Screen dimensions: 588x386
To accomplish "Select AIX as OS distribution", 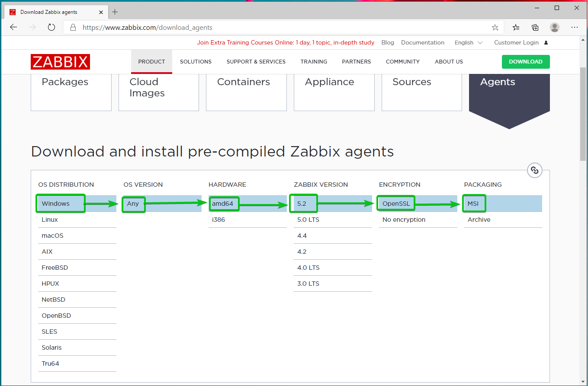I will 77,252.
